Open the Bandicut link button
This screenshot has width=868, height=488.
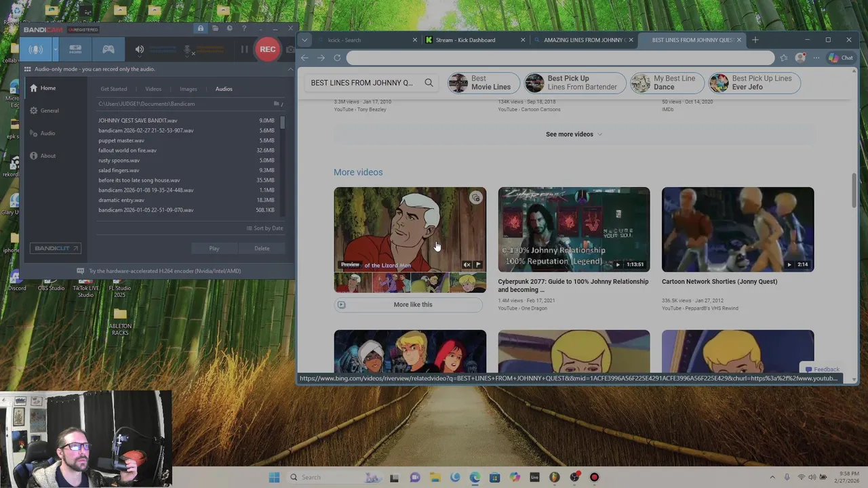point(56,248)
